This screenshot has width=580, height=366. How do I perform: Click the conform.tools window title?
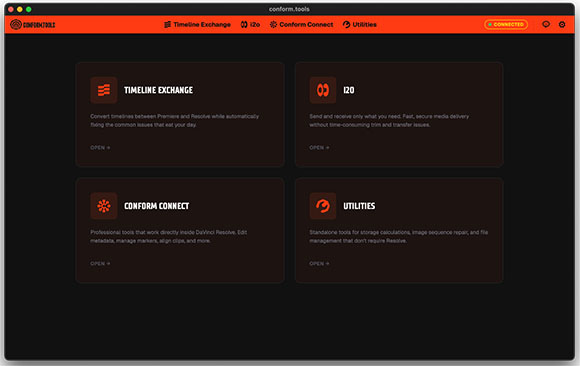click(x=289, y=9)
